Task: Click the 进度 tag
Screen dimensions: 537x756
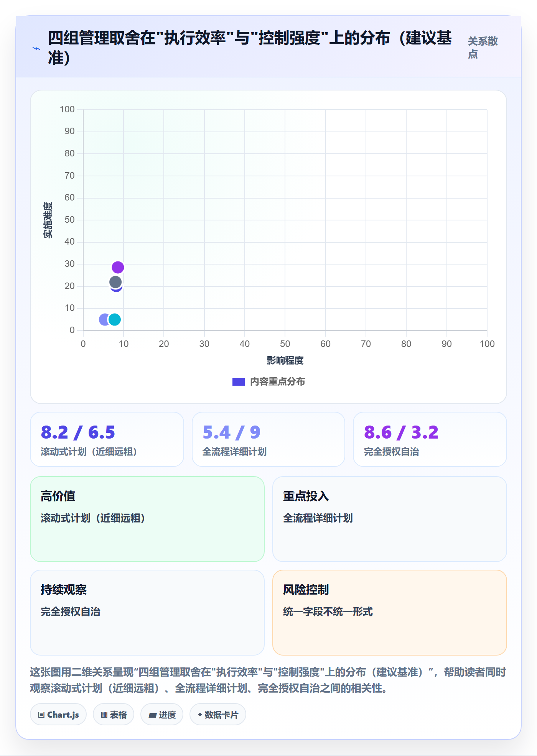Action: [x=162, y=715]
